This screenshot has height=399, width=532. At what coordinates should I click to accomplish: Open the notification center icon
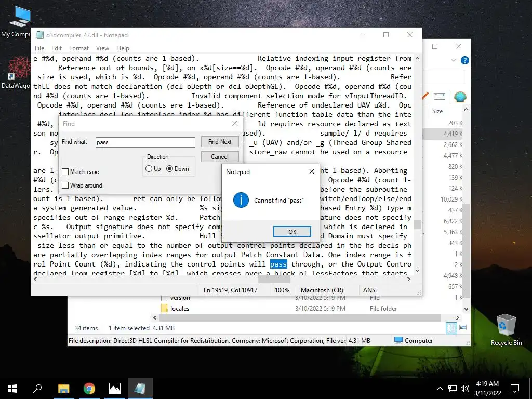coord(515,389)
